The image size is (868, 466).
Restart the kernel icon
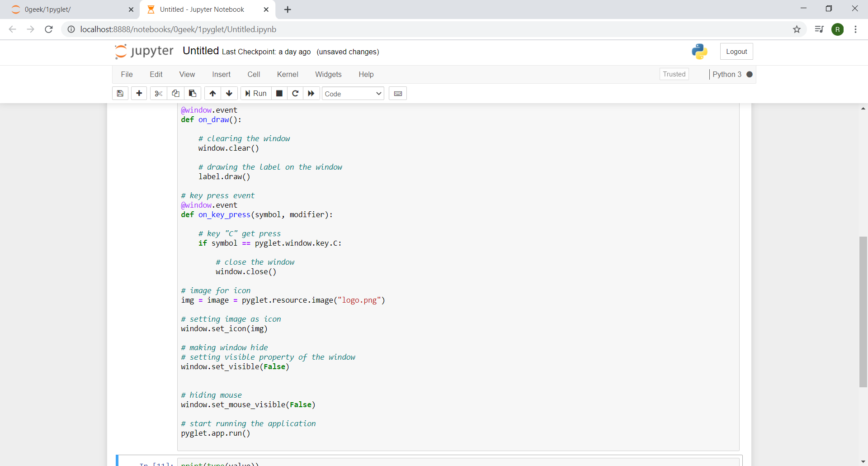pos(295,94)
